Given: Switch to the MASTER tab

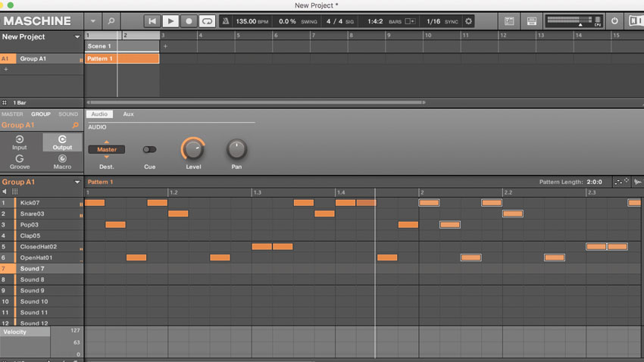Looking at the screenshot, I should coord(12,114).
